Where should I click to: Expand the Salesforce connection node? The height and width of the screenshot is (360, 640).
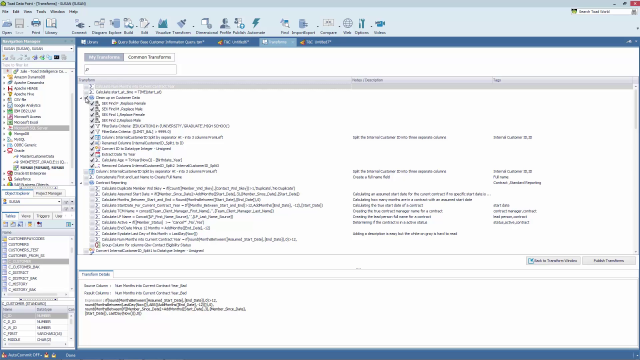(4, 179)
